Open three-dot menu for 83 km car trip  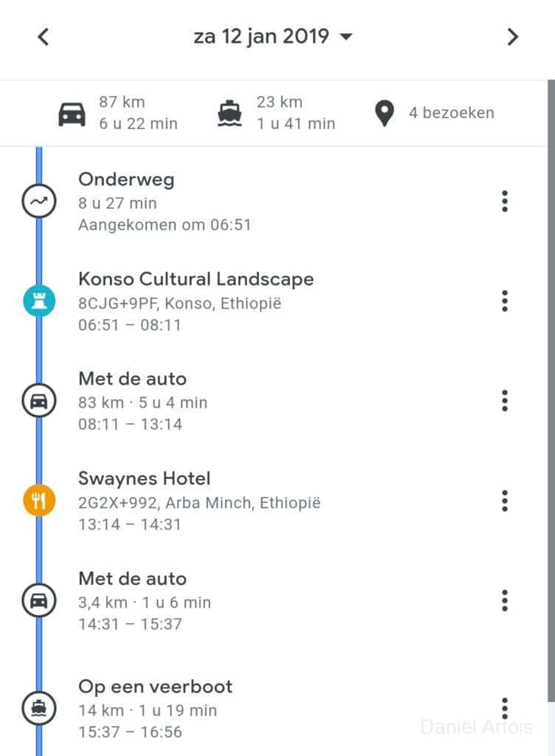(505, 401)
